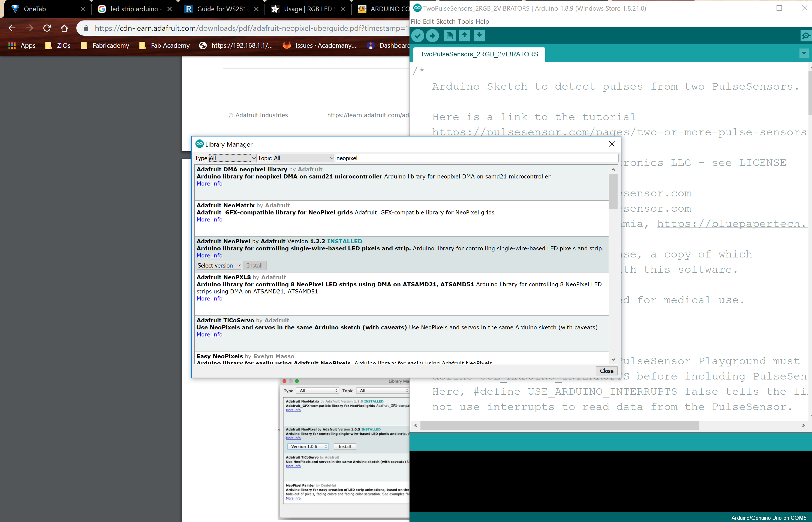Open the Dashboard bookmark
This screenshot has width=812, height=522.
[x=388, y=45]
